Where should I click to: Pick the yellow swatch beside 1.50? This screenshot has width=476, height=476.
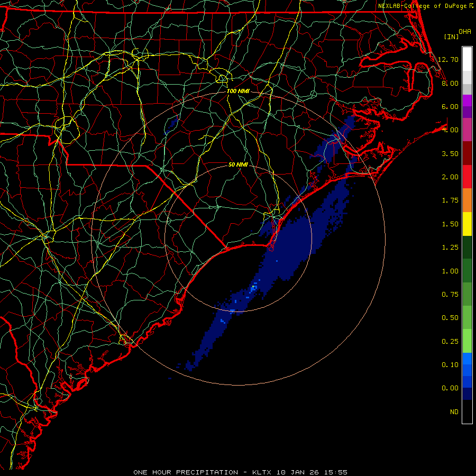click(467, 224)
